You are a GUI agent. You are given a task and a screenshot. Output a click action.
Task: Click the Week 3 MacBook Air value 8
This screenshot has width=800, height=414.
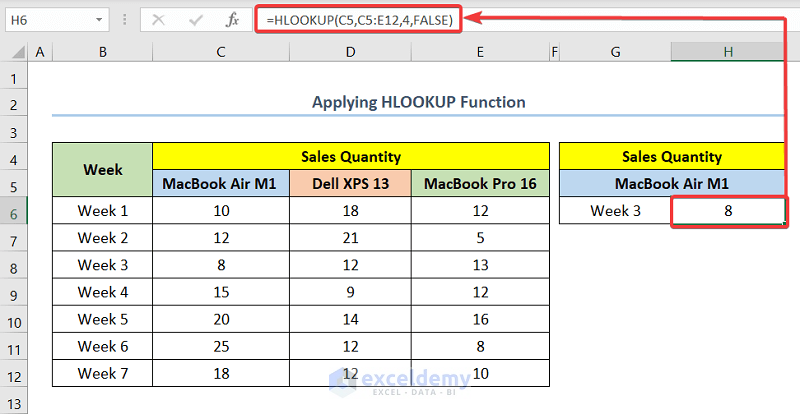[x=221, y=265]
